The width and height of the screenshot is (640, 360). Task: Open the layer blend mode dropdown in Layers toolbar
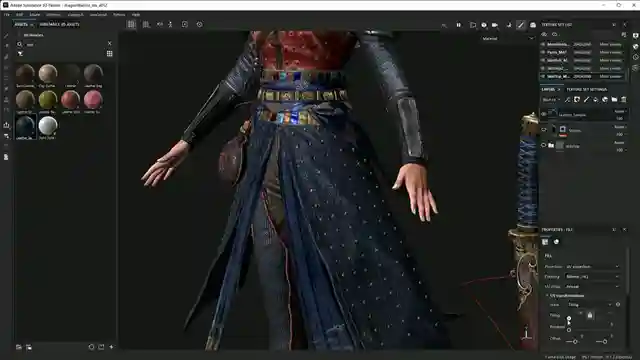pyautogui.click(x=551, y=100)
